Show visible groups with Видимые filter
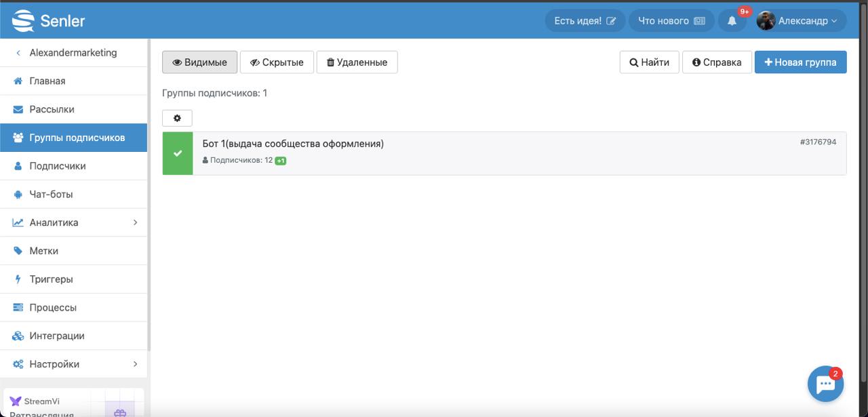Screen dimensions: 868x417 pos(199,62)
